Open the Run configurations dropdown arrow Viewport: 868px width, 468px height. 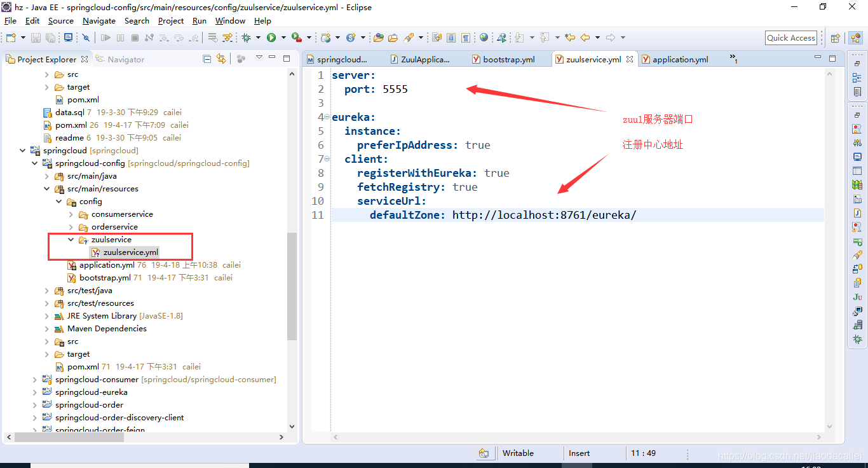283,38
